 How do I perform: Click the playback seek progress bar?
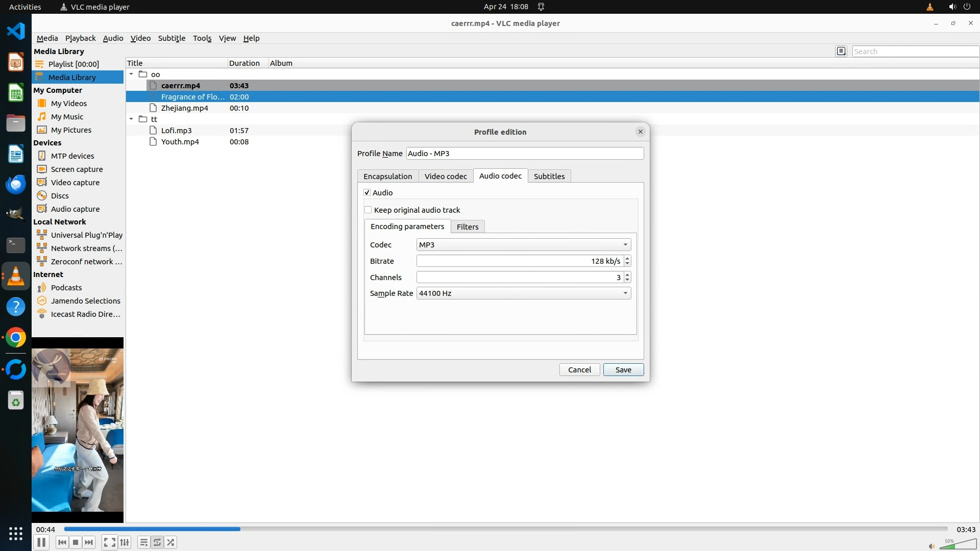pos(505,529)
